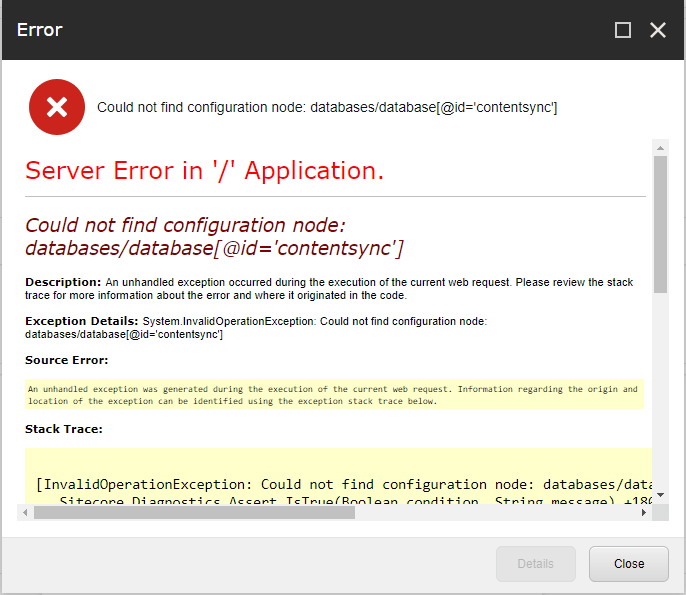Click the 'Exception Details:' label
This screenshot has width=686, height=595.
point(82,321)
